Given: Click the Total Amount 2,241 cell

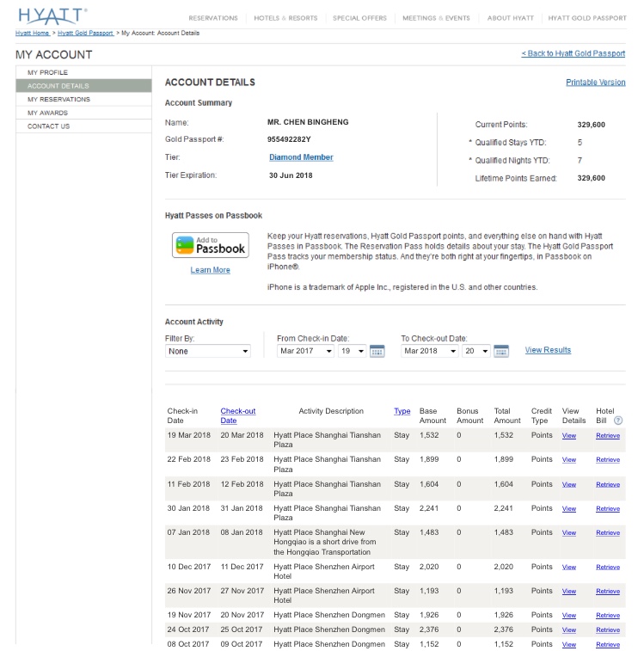Looking at the screenshot, I should (x=503, y=508).
